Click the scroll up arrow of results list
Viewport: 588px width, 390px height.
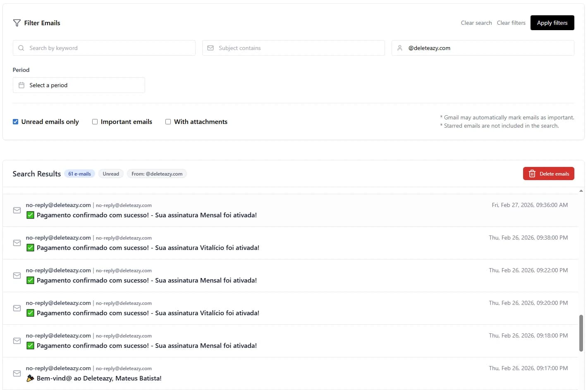(581, 191)
